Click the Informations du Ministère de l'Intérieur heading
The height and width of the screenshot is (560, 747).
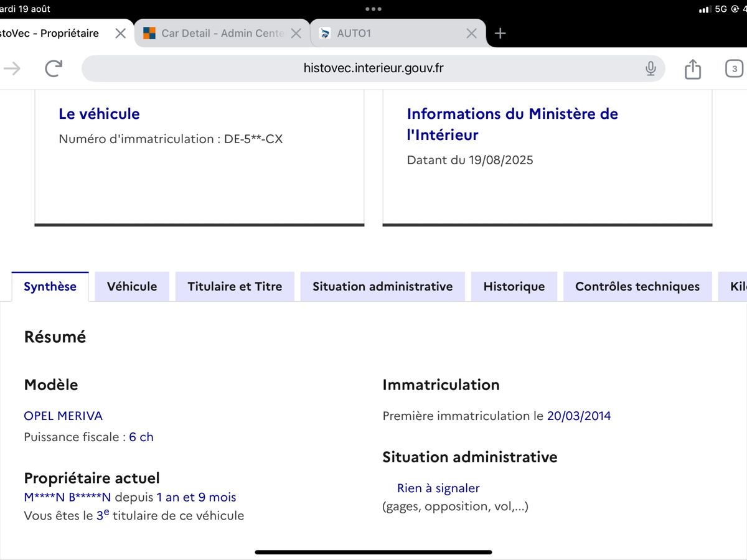[x=512, y=124]
